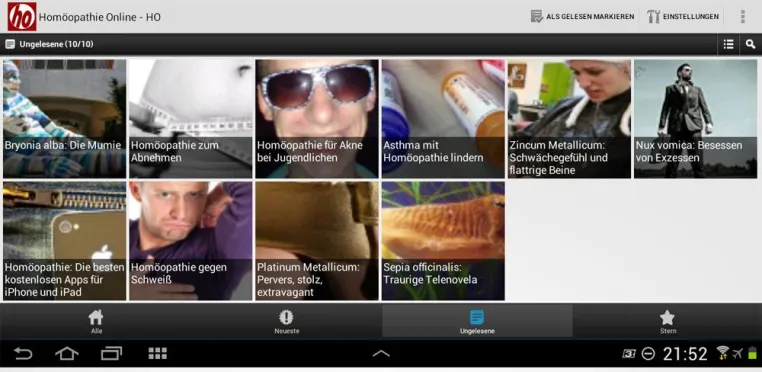Open article Sepia officinalis: Traurige Telenovela

(x=443, y=241)
